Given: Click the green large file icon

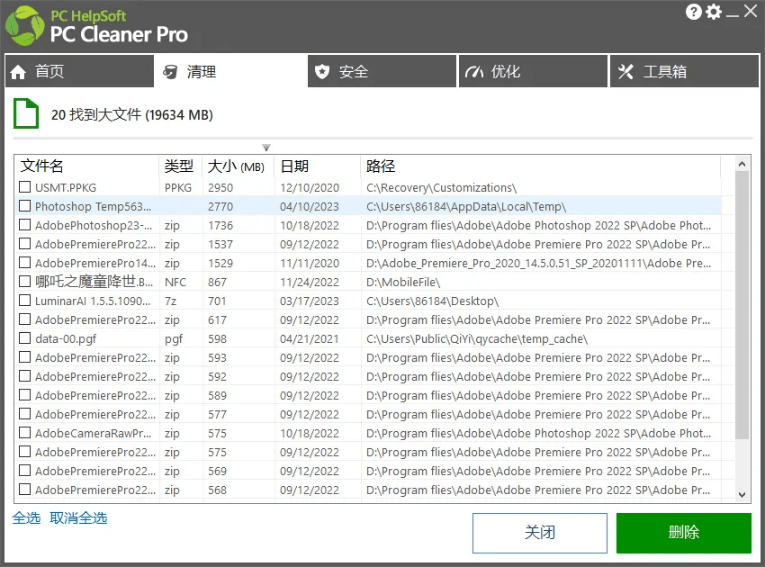Looking at the screenshot, I should tap(25, 114).
